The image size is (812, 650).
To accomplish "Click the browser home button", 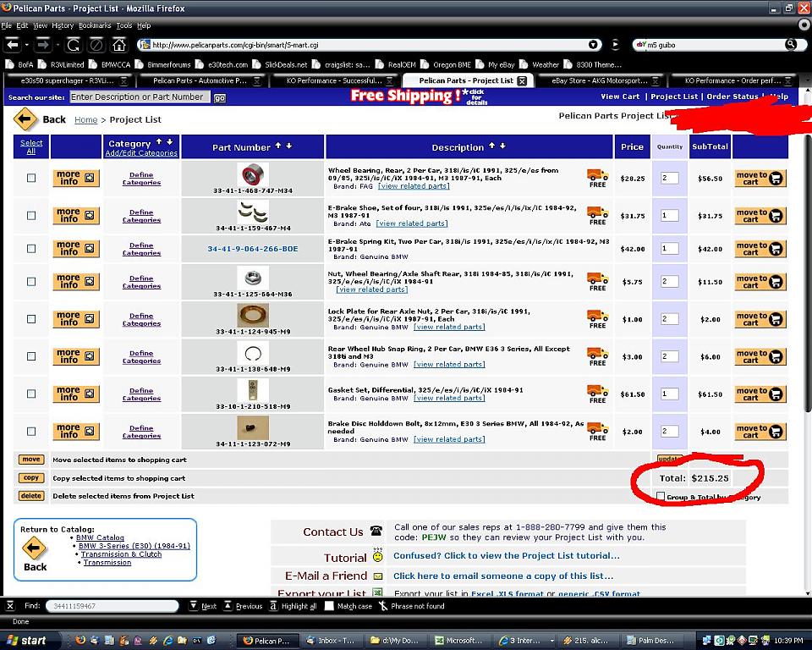I will pos(119,44).
